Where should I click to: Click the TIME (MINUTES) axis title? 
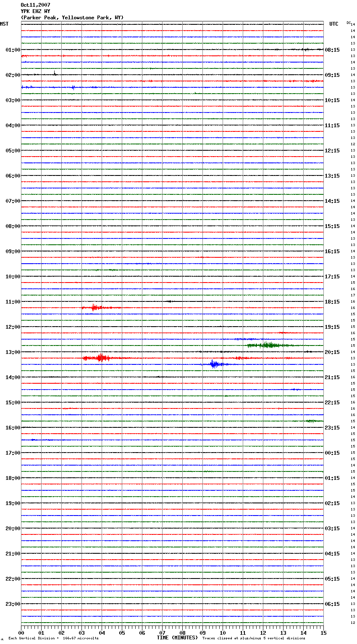pyautogui.click(x=177, y=638)
